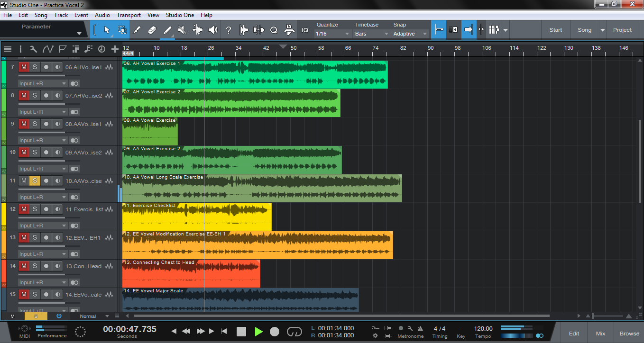The image size is (644, 343).
Task: Click the global Solo 'S' button below the tracks
Action: point(36,316)
